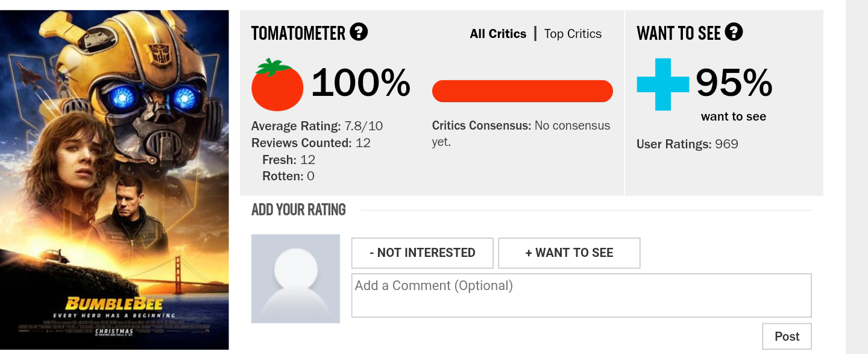Select the + Want to See button
This screenshot has width=868, height=354.
[568, 253]
